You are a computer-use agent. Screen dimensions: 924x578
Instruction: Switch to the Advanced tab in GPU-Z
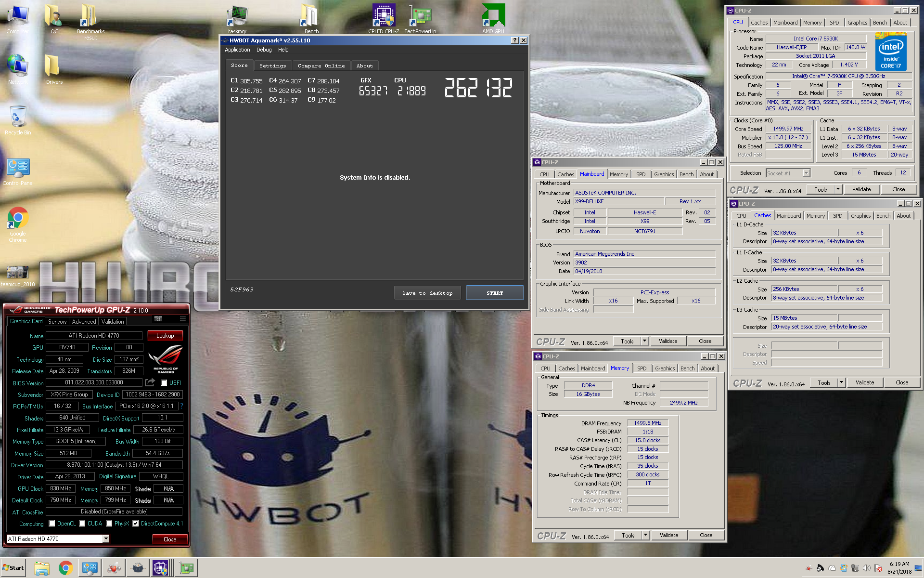pyautogui.click(x=84, y=322)
